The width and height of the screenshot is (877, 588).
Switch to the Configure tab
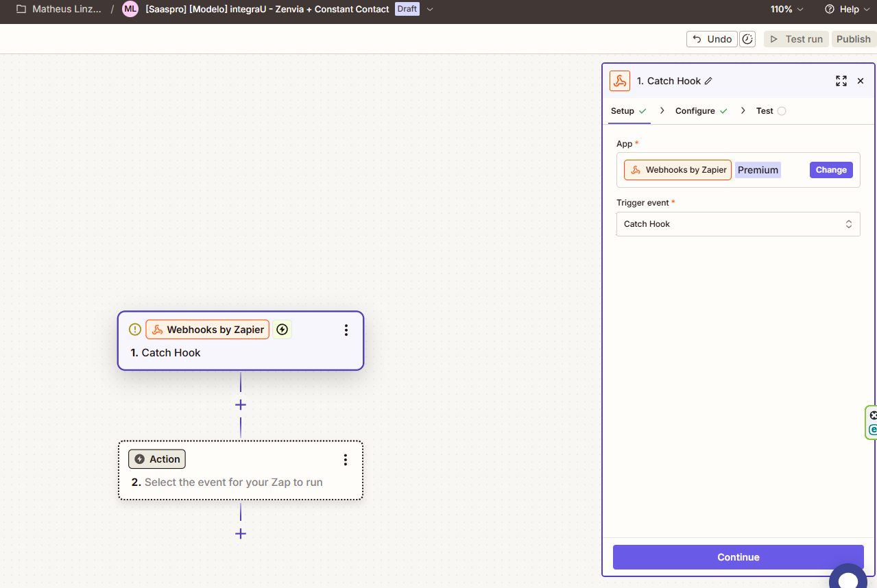tap(695, 111)
